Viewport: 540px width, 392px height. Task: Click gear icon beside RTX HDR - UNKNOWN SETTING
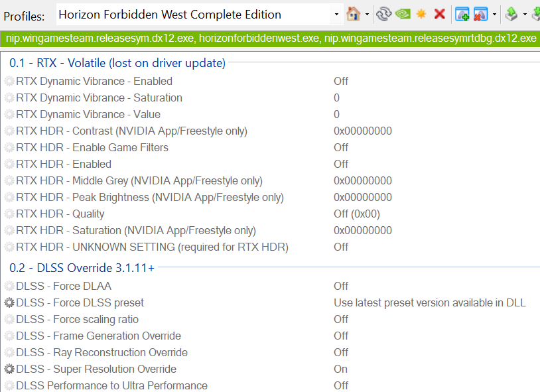point(9,247)
